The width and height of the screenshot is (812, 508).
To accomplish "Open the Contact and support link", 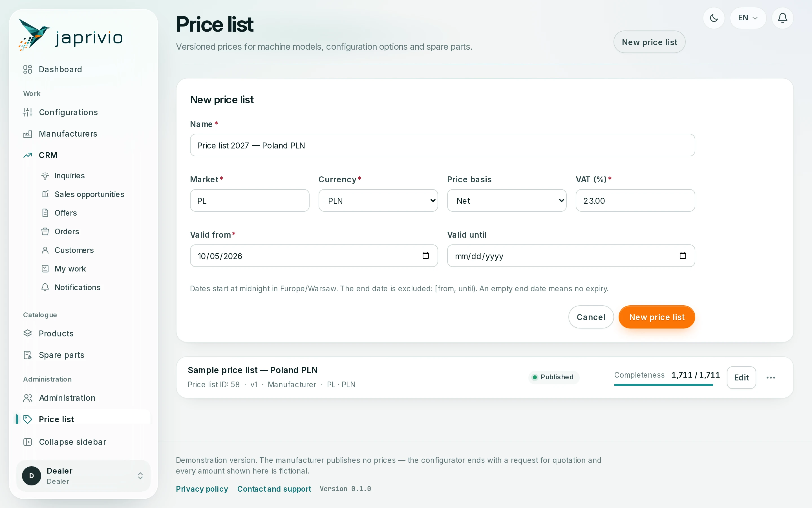I will point(274,489).
